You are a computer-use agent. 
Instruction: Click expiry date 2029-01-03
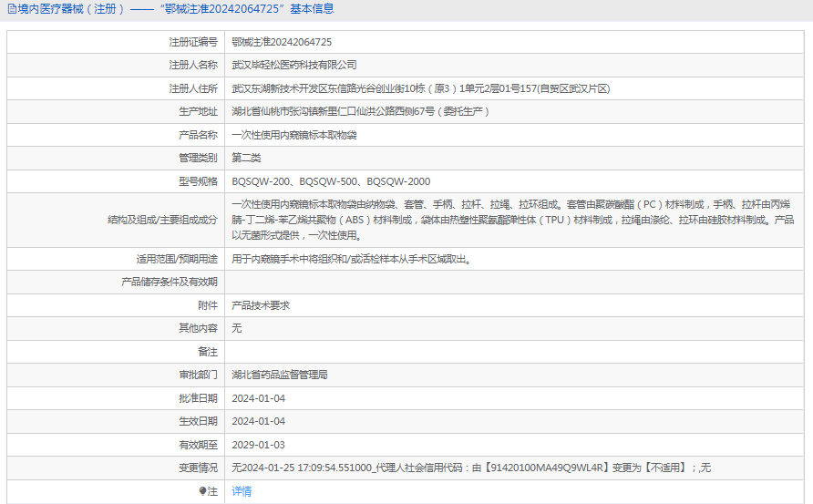[258, 445]
